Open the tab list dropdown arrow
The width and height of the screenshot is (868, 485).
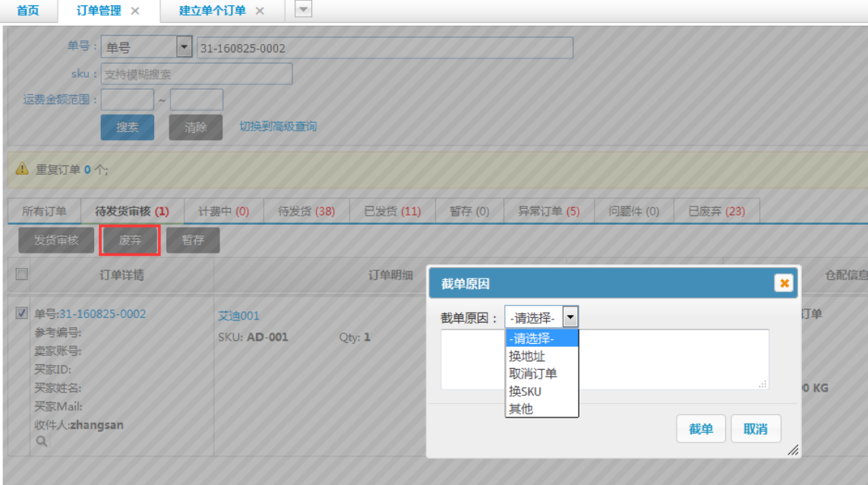(303, 9)
